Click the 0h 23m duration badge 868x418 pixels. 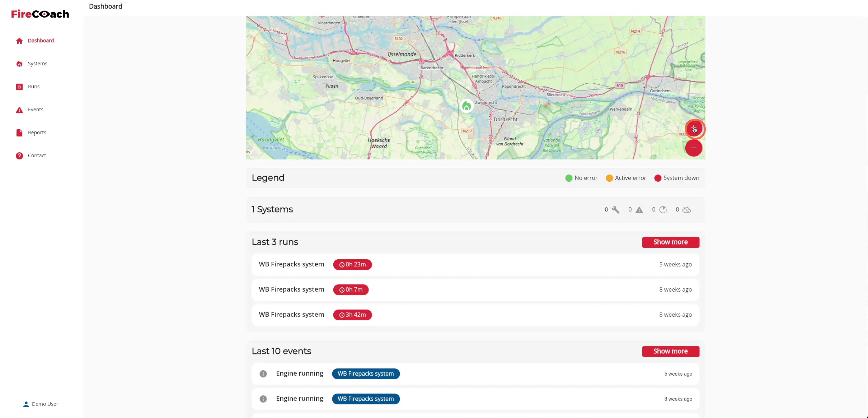tap(352, 265)
